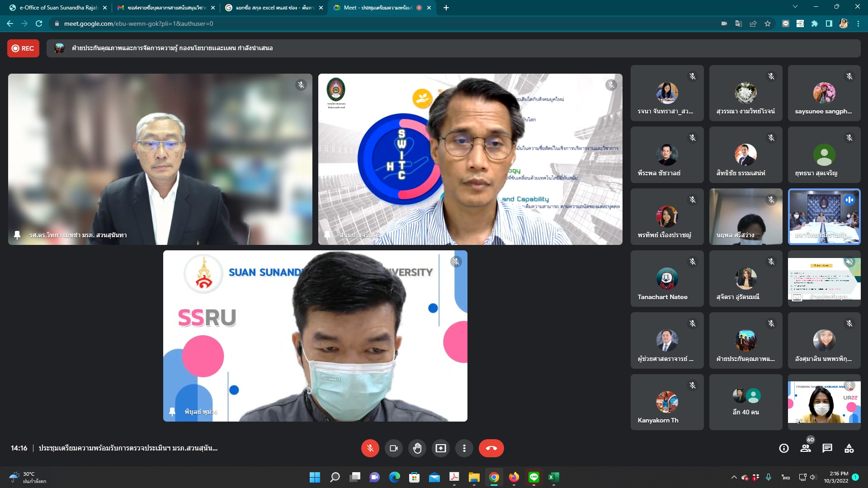Screen dimensions: 868x488
Task: Select the Tanachart Natee participant tile
Action: pos(667,279)
